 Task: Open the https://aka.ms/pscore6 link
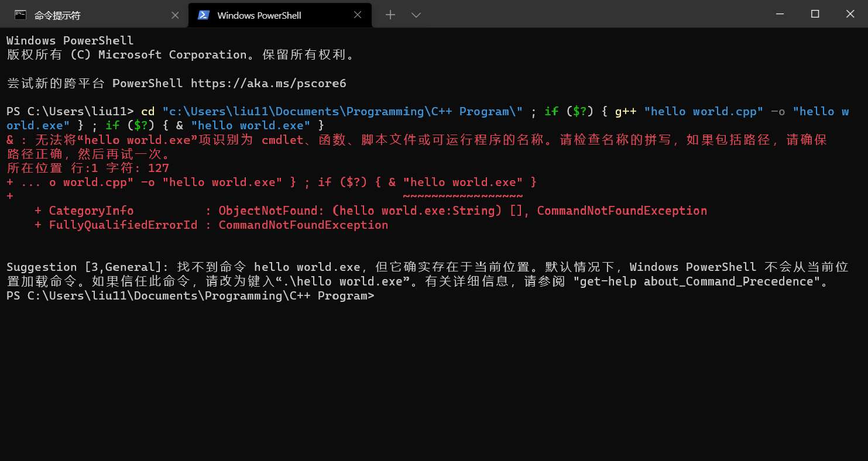click(268, 83)
